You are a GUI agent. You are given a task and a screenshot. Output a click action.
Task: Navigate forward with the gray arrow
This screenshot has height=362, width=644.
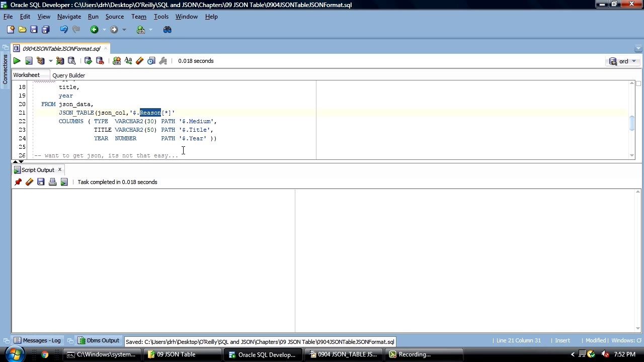click(x=114, y=30)
